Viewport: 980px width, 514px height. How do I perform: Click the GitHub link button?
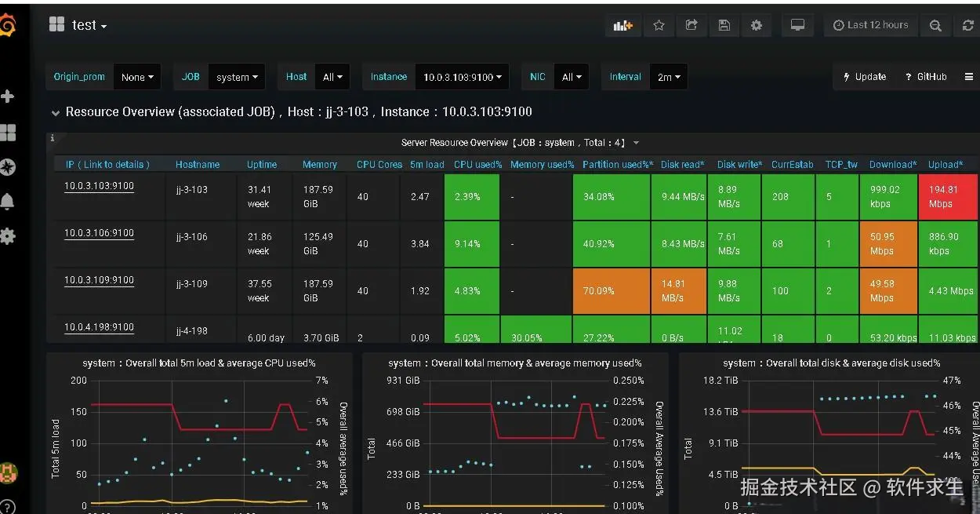(925, 77)
